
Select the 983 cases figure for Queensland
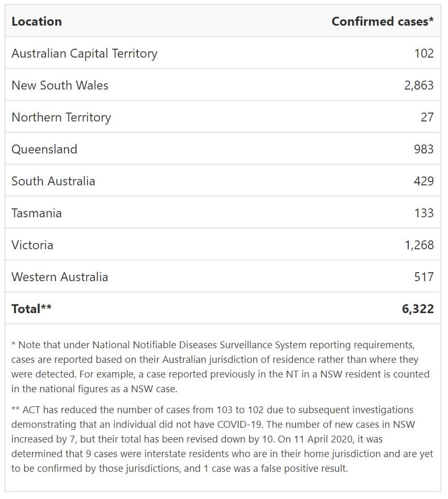[423, 149]
